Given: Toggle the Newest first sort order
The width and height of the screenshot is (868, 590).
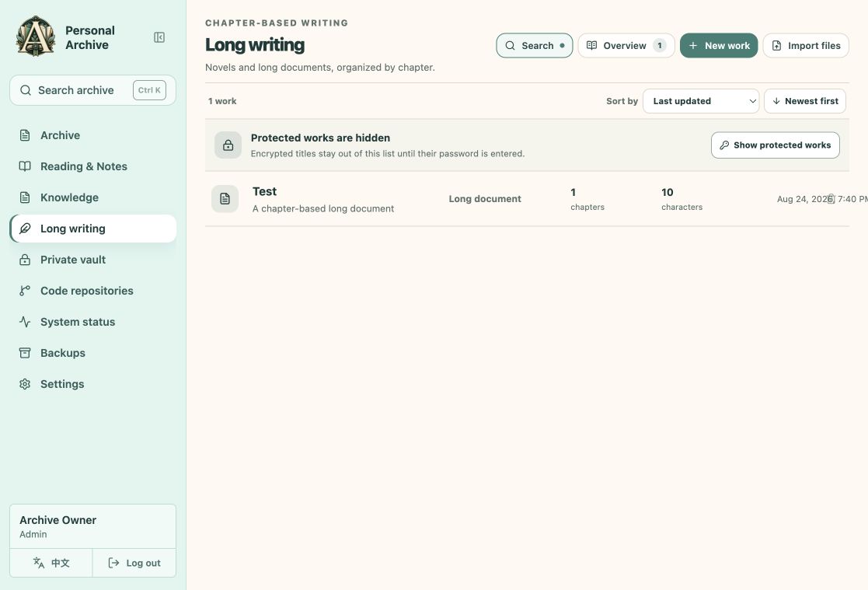Looking at the screenshot, I should [x=805, y=101].
